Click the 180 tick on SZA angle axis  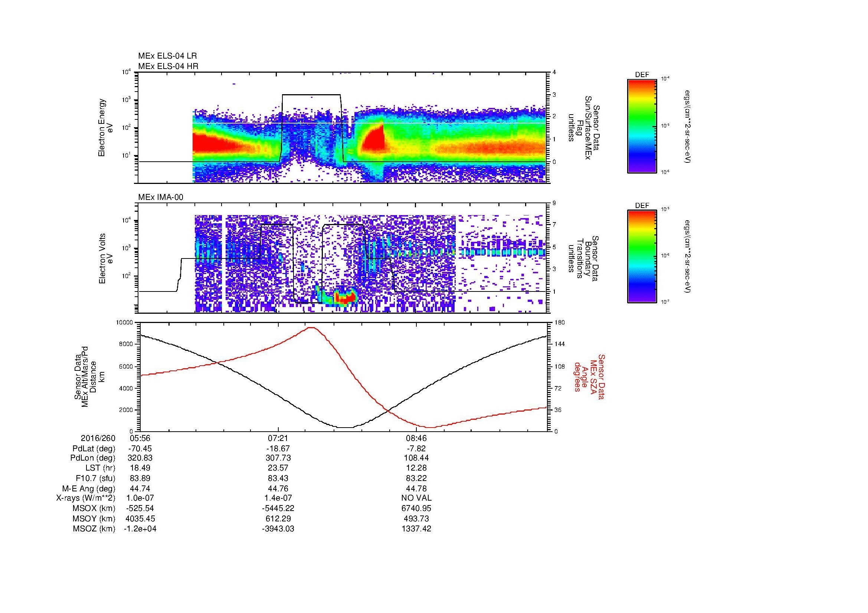[x=559, y=323]
